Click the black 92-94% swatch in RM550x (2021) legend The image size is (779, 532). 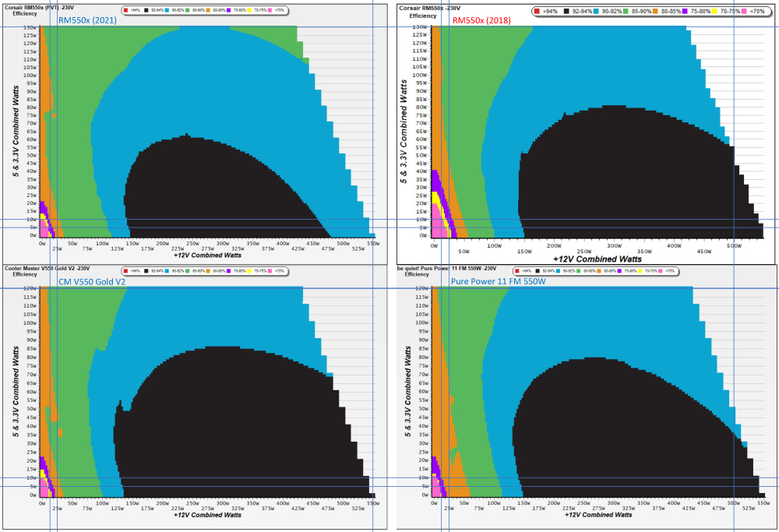146,10
